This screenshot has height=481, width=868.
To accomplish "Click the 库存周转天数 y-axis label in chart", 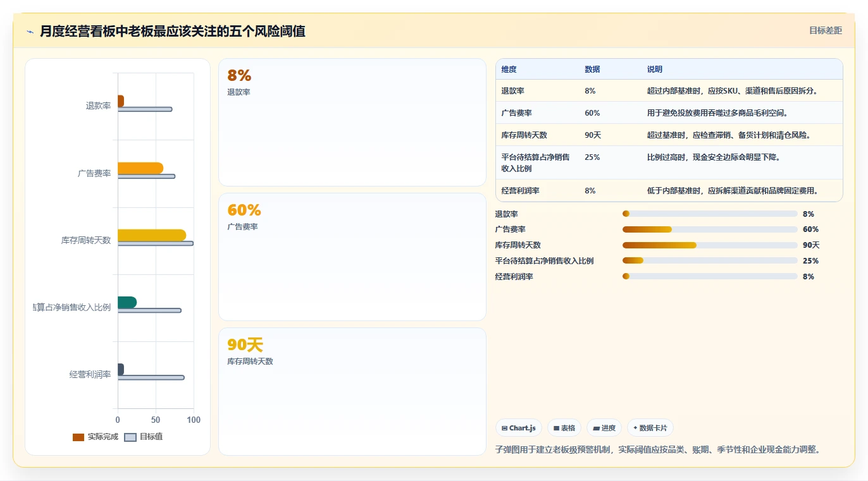I will click(86, 240).
